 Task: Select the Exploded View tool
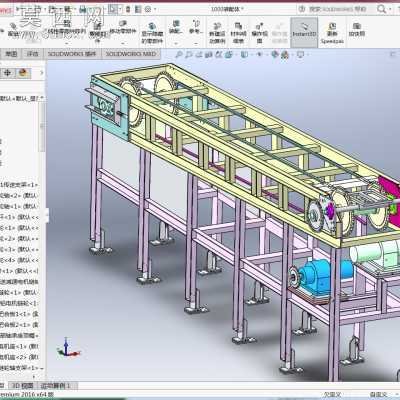coord(259,33)
